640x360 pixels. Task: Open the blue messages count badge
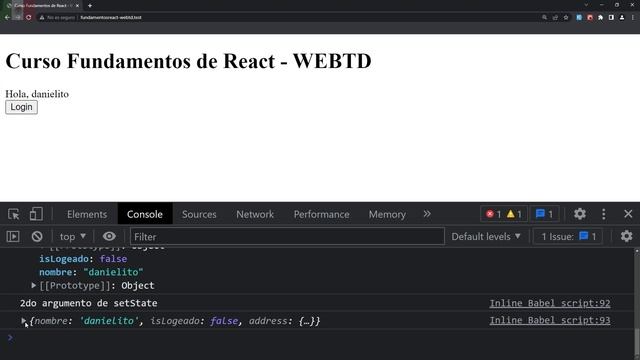544,214
